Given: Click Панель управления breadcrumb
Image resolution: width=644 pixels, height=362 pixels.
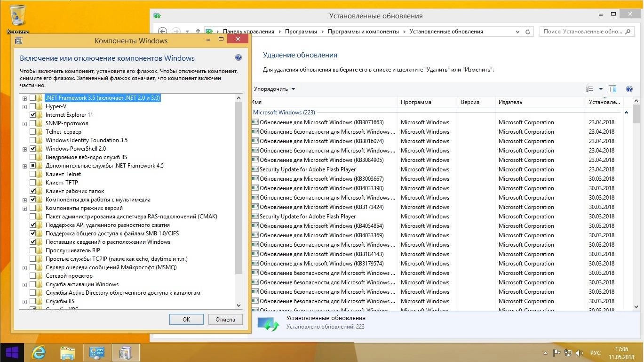Looking at the screenshot, I should (x=248, y=32).
